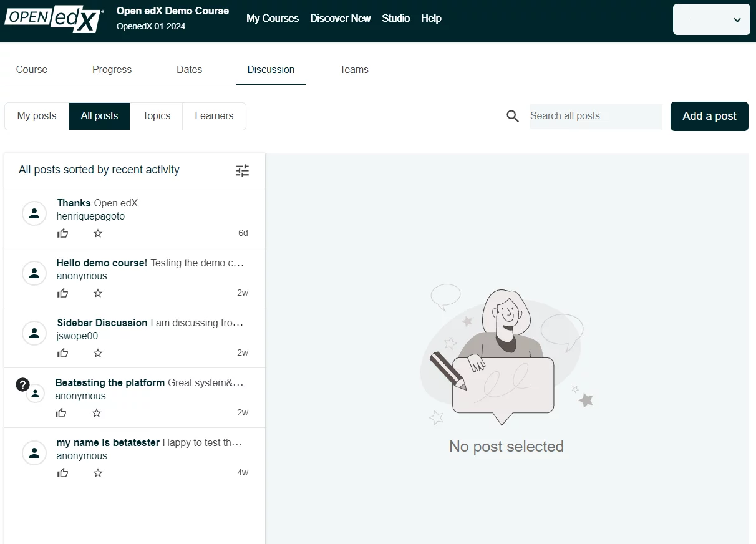This screenshot has width=756, height=544.
Task: Open 'my name is betatester' post
Action: point(135,458)
